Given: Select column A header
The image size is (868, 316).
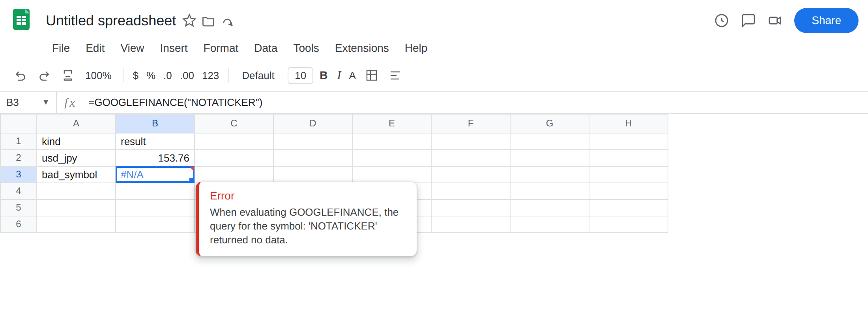Looking at the screenshot, I should 76,123.
